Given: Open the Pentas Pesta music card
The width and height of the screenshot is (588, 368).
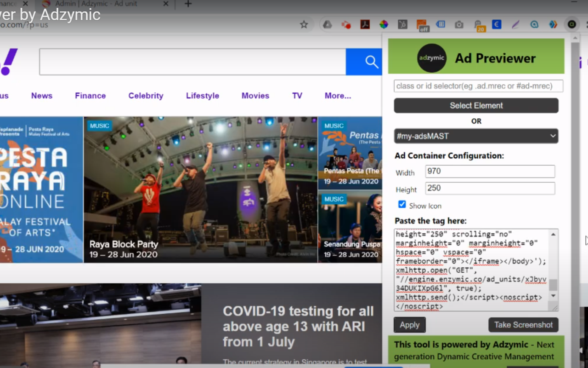Looking at the screenshot, I should tap(350, 153).
